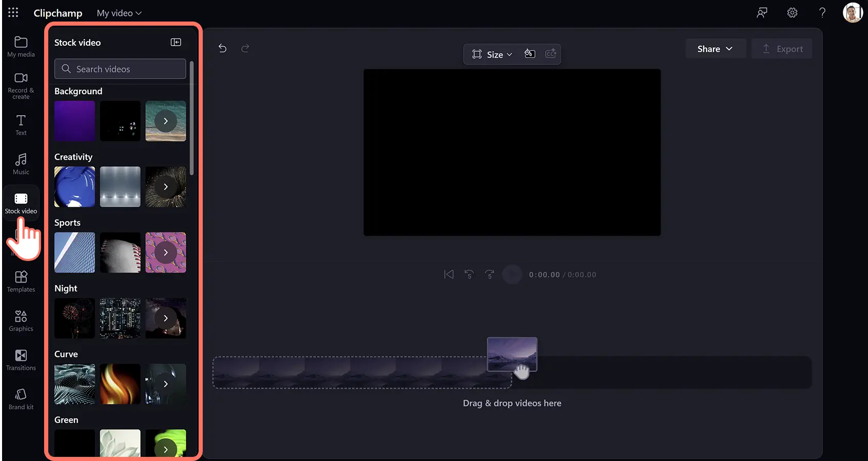Click the Sports category heading
Screen dimensions: 868x461
point(67,223)
